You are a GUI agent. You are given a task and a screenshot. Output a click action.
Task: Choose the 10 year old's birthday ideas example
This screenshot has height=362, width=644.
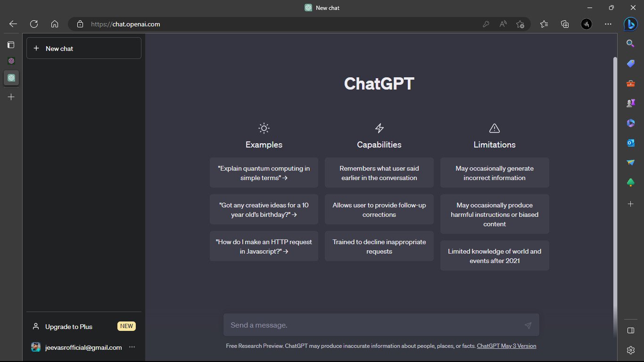tap(264, 210)
